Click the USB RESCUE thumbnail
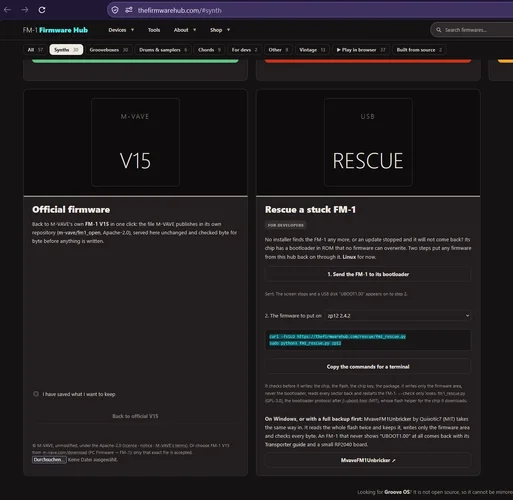Screen dimensions: 513x500 (368, 142)
